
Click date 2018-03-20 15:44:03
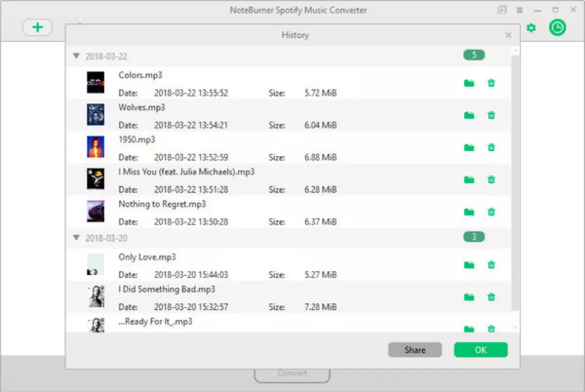pyautogui.click(x=191, y=275)
